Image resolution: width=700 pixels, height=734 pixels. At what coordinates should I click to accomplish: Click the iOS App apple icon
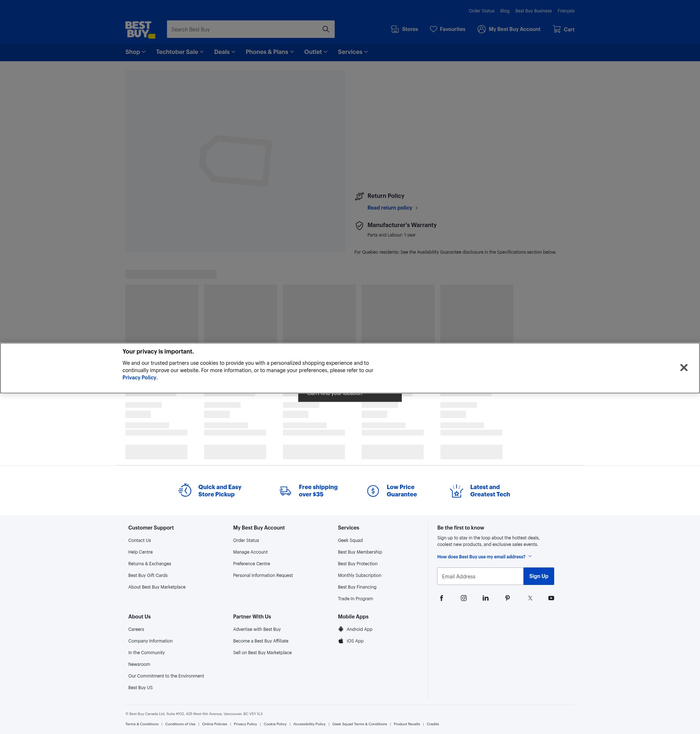[x=341, y=641]
